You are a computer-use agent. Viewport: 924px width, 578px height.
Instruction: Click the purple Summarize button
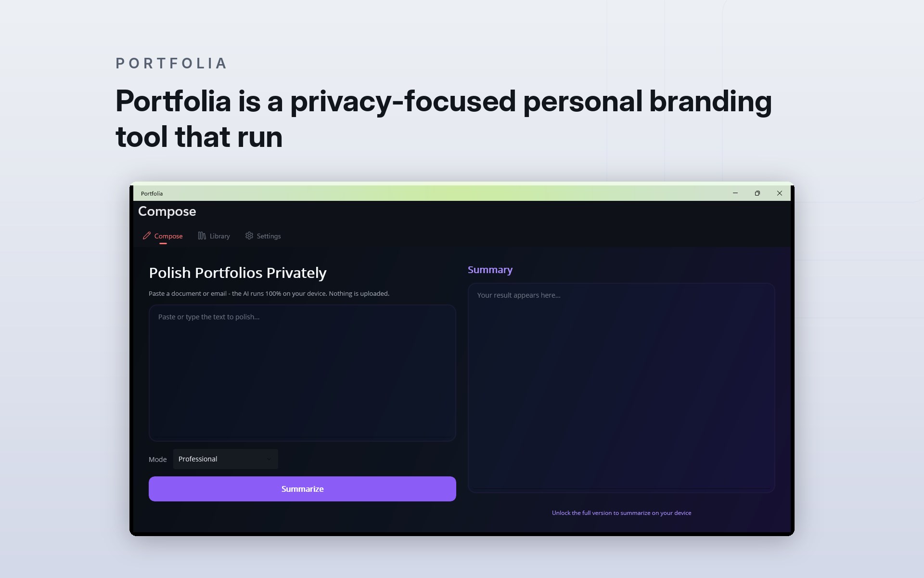[302, 489]
